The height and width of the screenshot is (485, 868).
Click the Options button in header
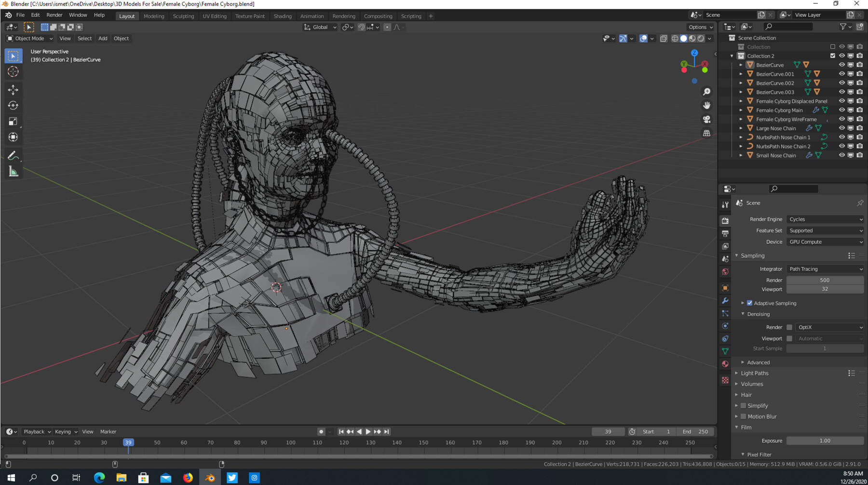pos(700,27)
